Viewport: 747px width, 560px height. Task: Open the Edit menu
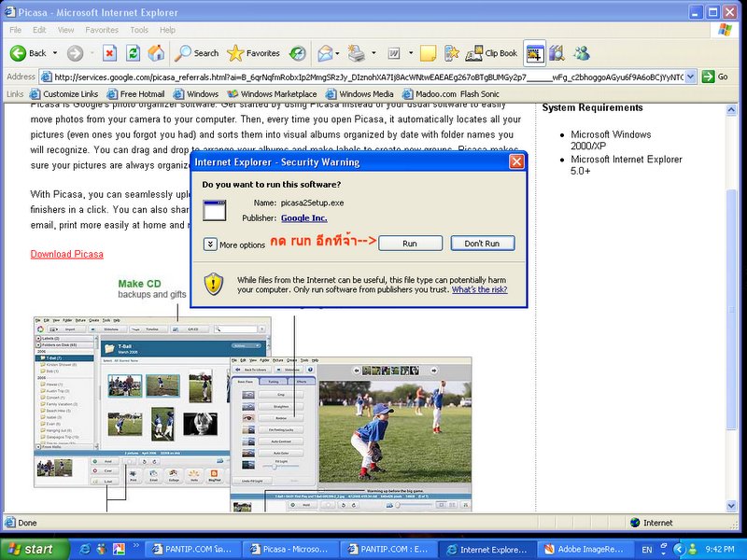pyautogui.click(x=39, y=30)
